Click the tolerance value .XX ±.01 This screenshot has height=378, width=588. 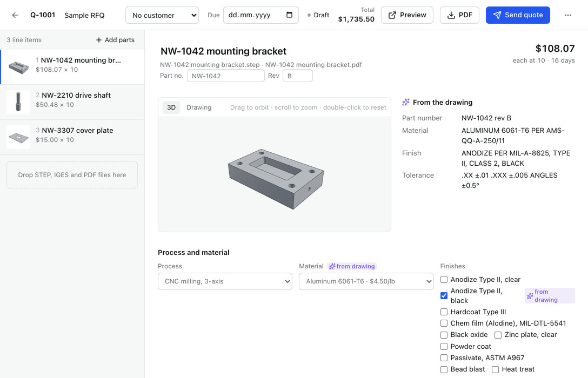click(509, 180)
